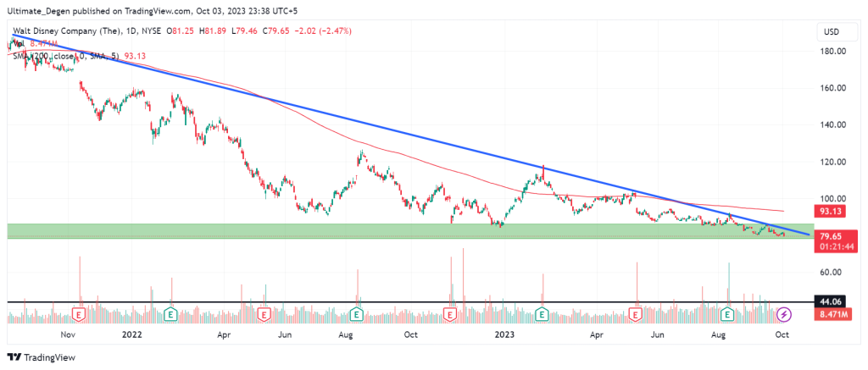Click the TradingView logo at bottom left
The height and width of the screenshot is (370, 868).
[41, 357]
